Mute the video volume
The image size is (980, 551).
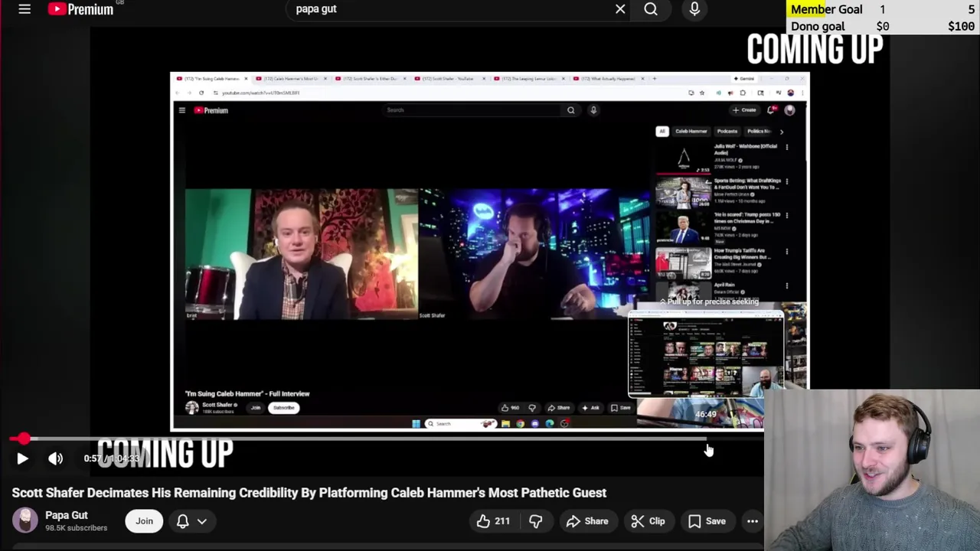click(56, 458)
